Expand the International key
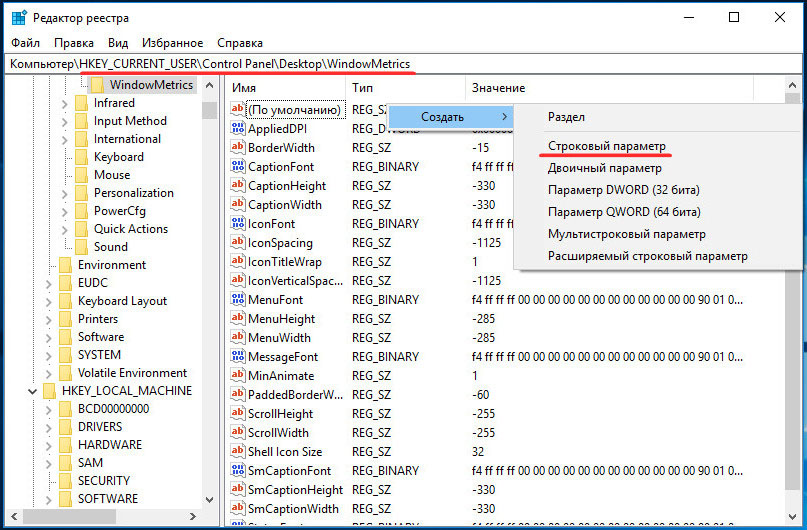Screen dimensions: 807x530 (64, 140)
